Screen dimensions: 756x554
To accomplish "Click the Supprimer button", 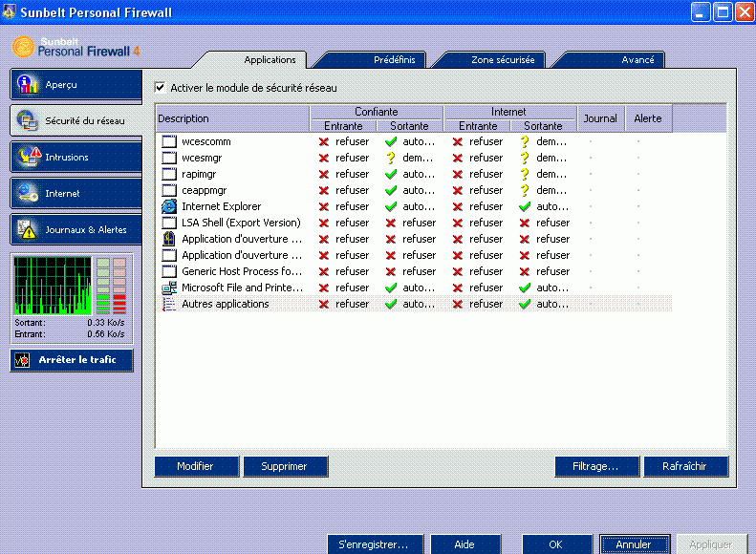I will coord(286,466).
